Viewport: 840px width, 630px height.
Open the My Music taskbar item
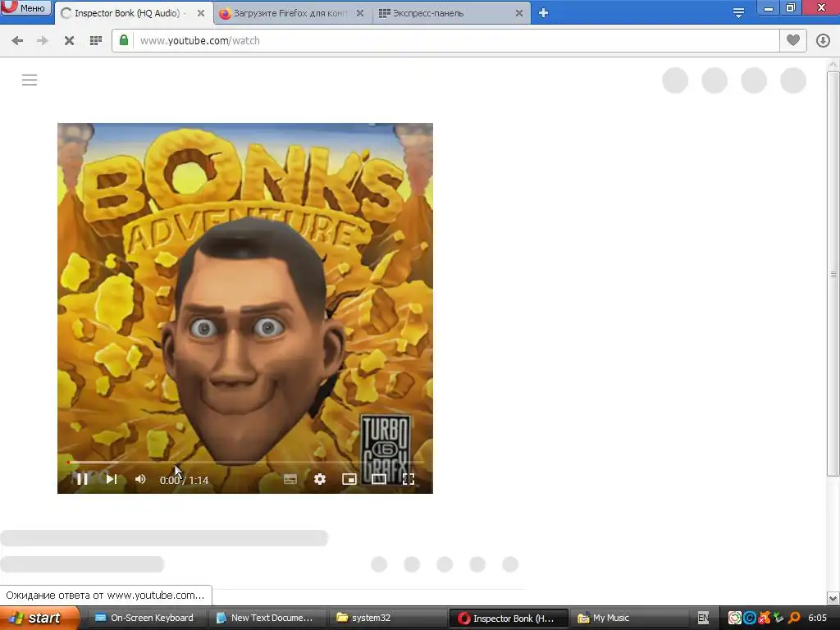[x=628, y=619]
